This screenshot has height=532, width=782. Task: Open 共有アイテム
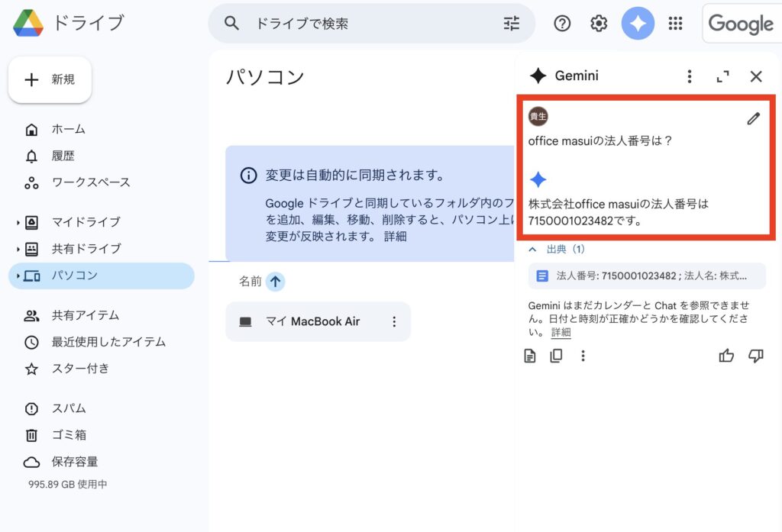click(86, 315)
